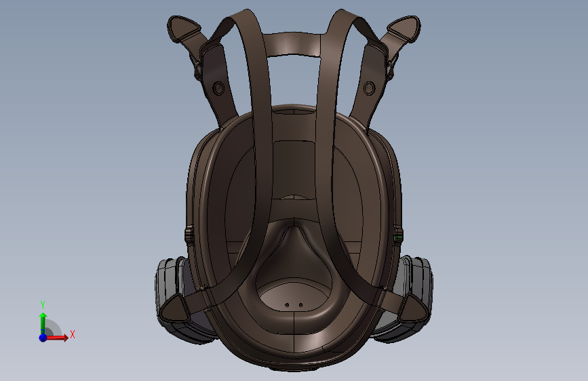
Task: Select the bottom left strap buckle tab
Action: [175, 308]
